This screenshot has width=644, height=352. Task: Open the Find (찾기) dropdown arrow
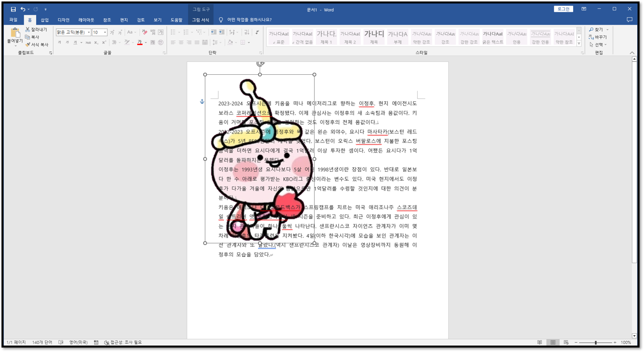pos(607,30)
